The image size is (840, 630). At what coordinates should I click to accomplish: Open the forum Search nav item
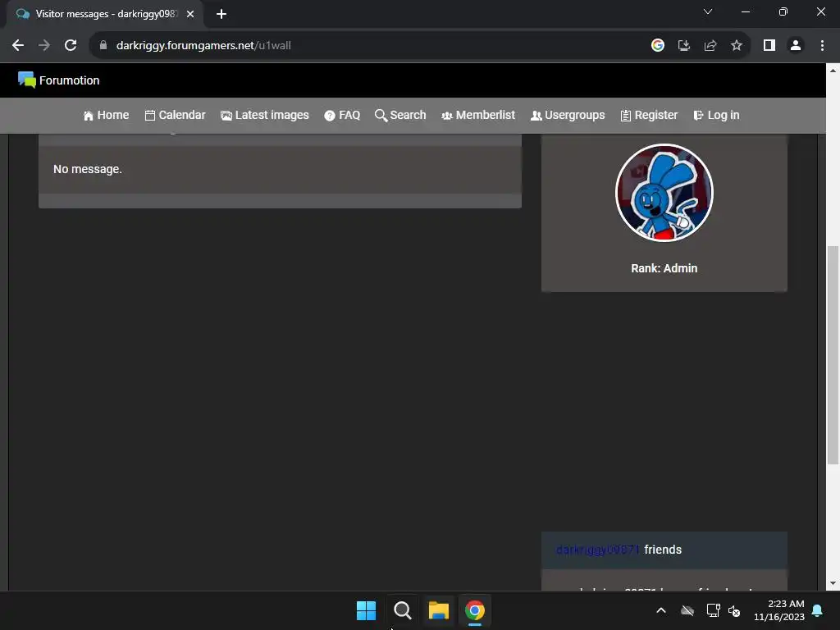click(400, 115)
